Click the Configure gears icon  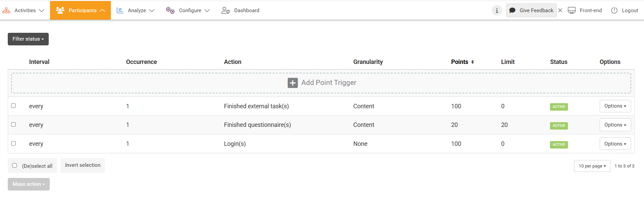[x=170, y=10]
